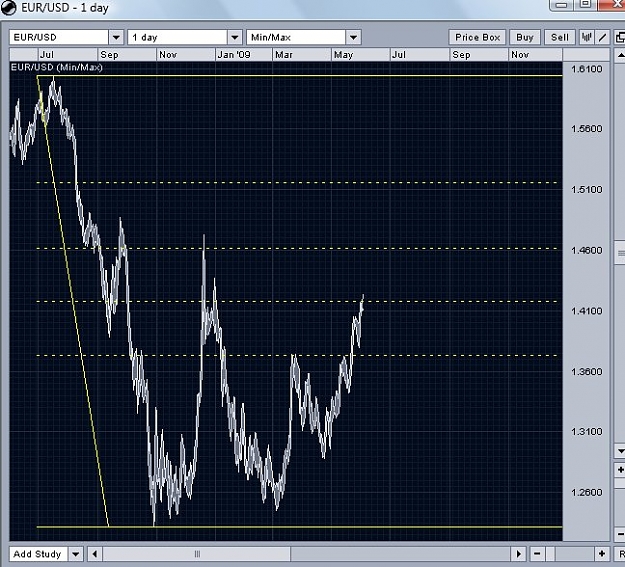
Task: Click the right arrow of horizontal scrollbar
Action: click(519, 554)
